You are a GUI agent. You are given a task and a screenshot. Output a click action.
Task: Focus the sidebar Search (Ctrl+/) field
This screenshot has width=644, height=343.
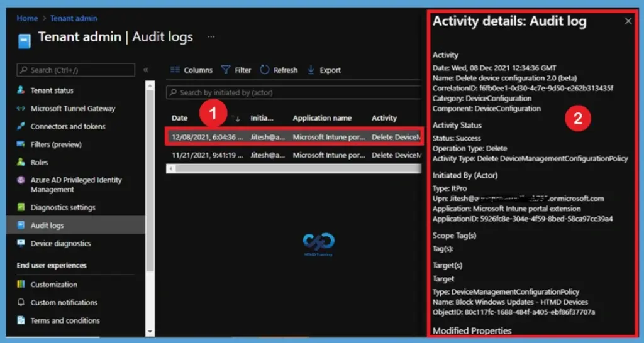[x=76, y=70]
